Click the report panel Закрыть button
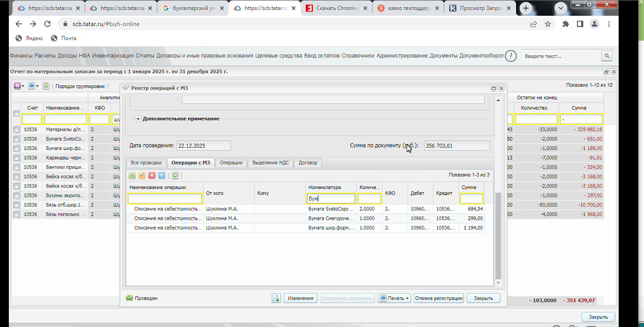The height and width of the screenshot is (327, 644). [598, 317]
